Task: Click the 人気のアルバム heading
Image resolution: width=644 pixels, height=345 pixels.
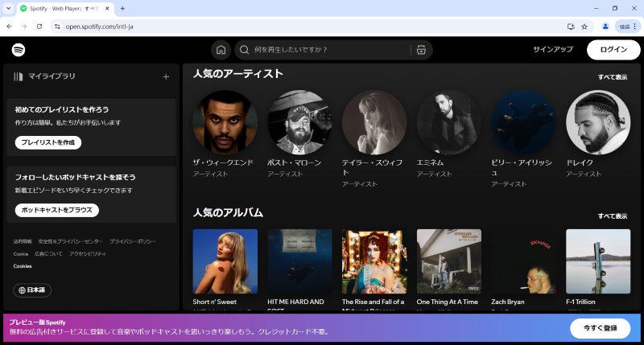Action: point(228,212)
